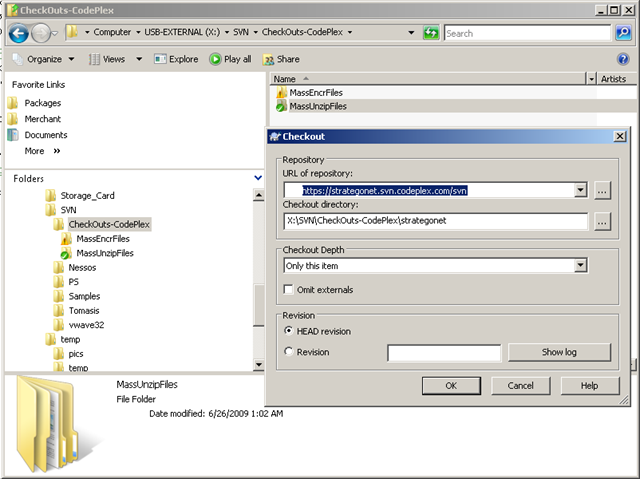This screenshot has width=640, height=479.
Task: Click the Samples folder icon in tree
Action: coord(58,296)
